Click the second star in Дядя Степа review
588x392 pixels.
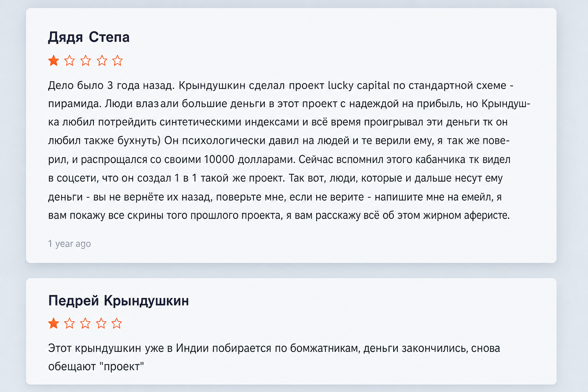[x=70, y=60]
